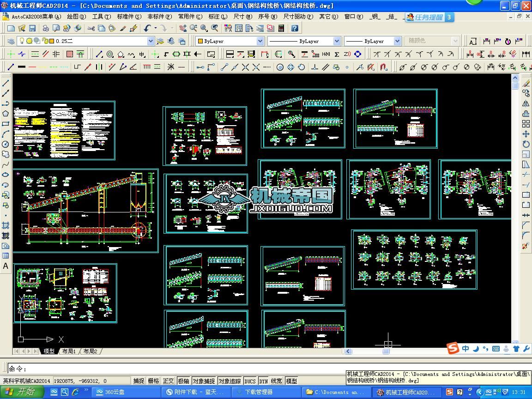Image resolution: width=532 pixels, height=399 pixels.
Task: Switch to the 布局2 layout tab
Action: click(90, 351)
